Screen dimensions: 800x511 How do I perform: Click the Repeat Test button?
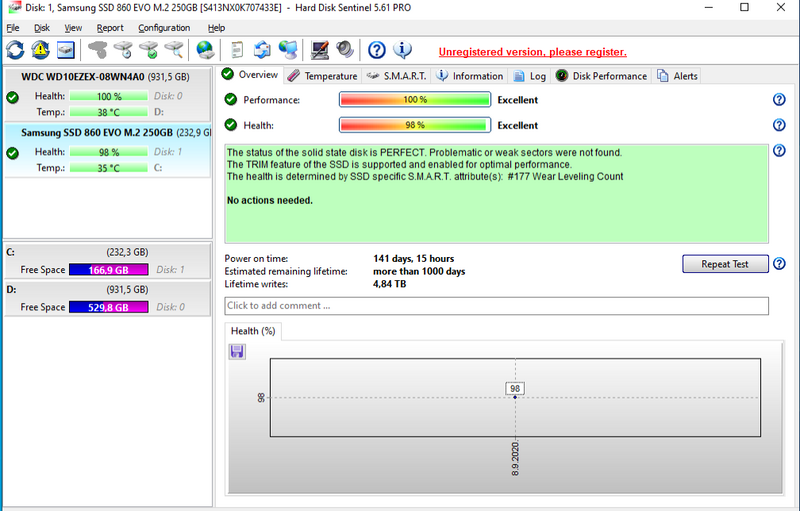point(725,264)
